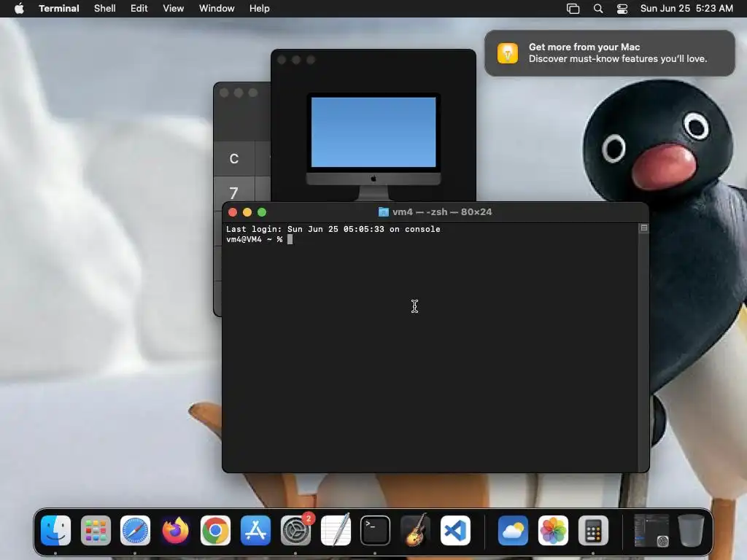Close the Terminal window with the red button
Viewport: 747px width, 560px height.
tap(233, 212)
